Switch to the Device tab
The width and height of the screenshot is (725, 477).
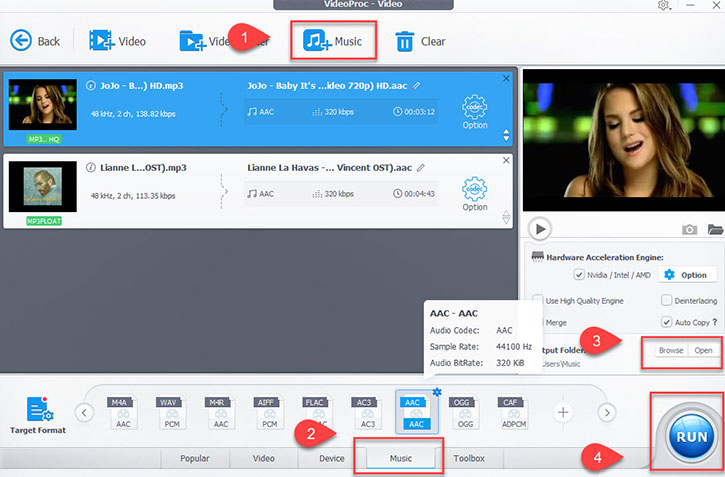pyautogui.click(x=332, y=458)
